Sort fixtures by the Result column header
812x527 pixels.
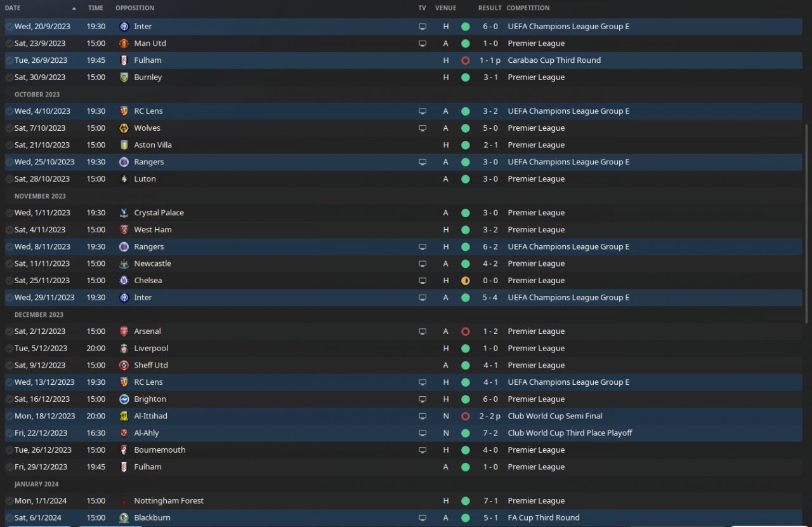pos(489,8)
